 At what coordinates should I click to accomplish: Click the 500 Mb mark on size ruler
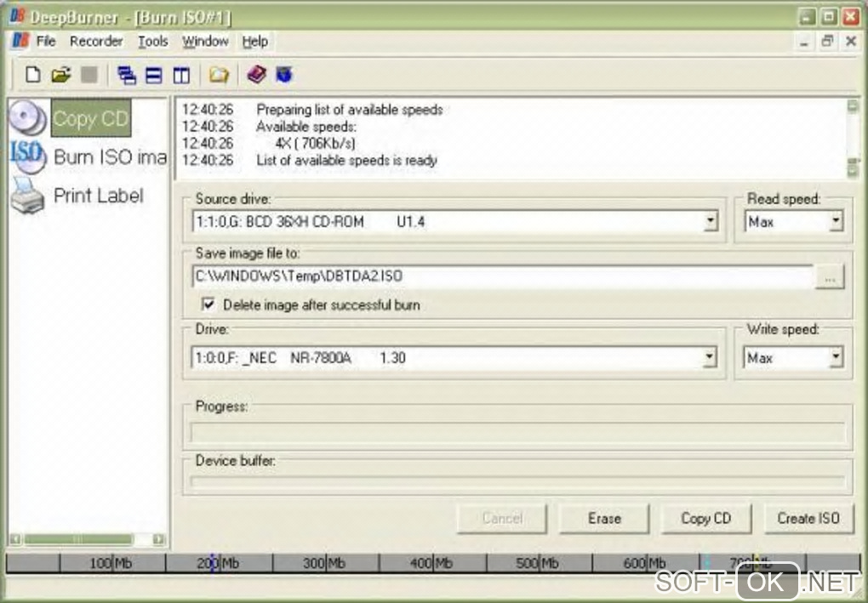coord(537,563)
